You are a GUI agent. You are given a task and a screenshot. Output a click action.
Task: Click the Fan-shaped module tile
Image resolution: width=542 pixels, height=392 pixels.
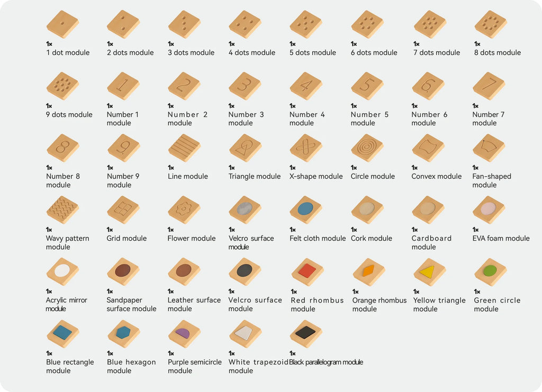[489, 148]
